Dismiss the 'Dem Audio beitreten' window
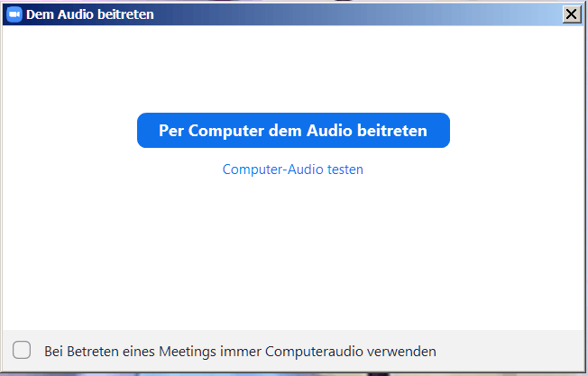This screenshot has width=588, height=376. [571, 14]
